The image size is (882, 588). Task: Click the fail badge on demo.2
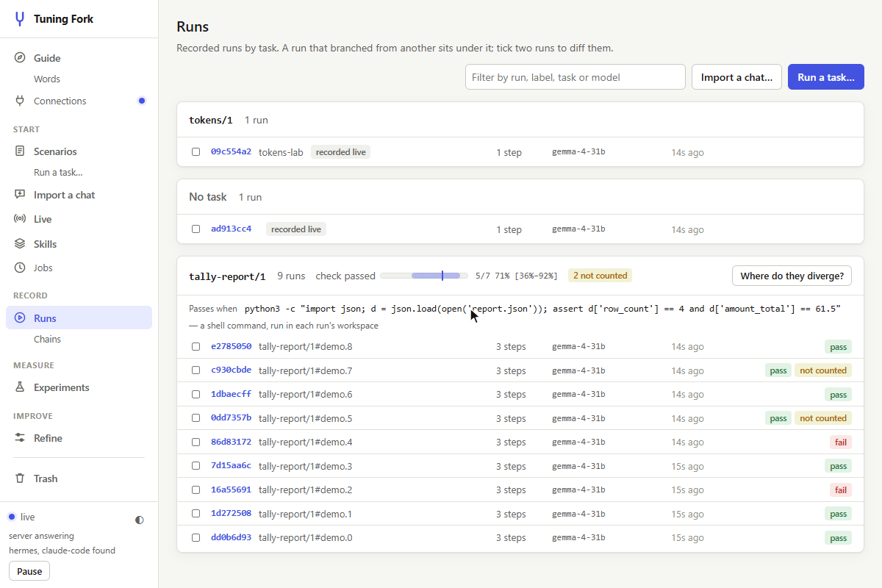pyautogui.click(x=841, y=490)
